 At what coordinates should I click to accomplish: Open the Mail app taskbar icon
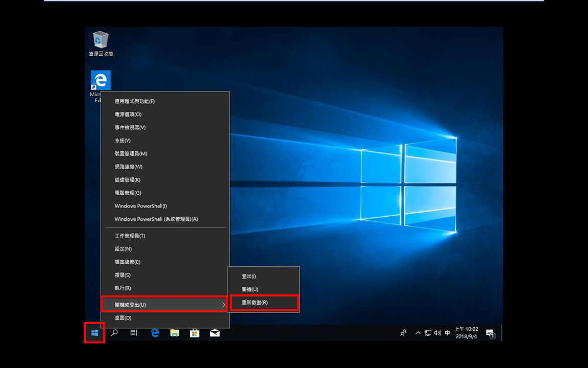(x=214, y=333)
